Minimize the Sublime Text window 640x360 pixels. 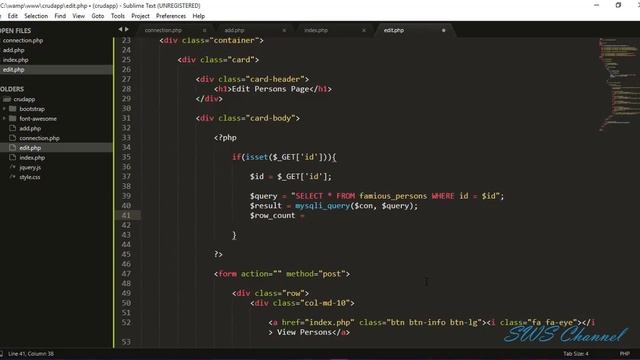(x=596, y=5)
